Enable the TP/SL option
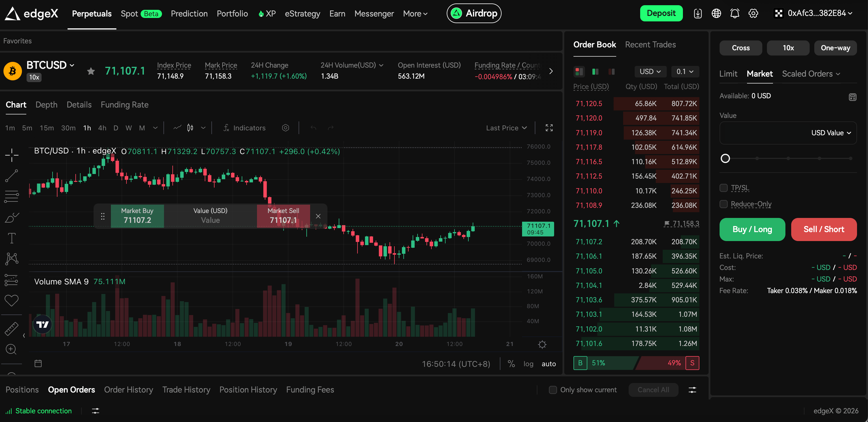Image resolution: width=868 pixels, height=422 pixels. point(724,188)
